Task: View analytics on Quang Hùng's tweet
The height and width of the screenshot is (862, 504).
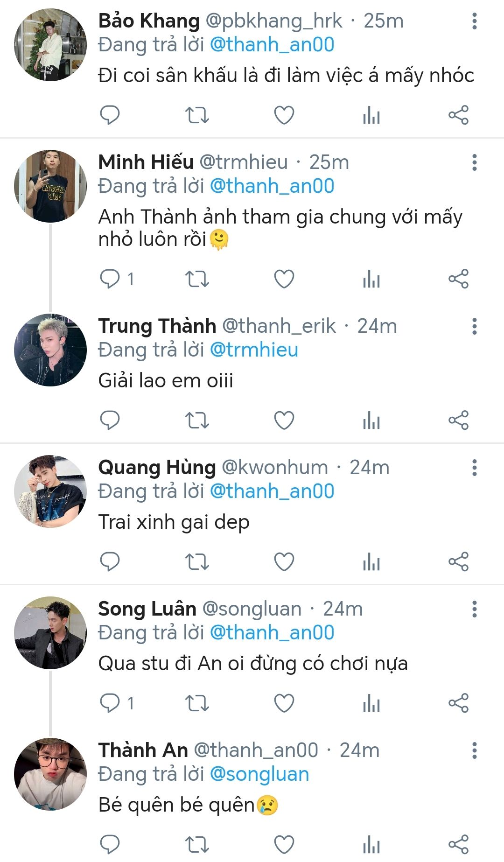Action: (371, 561)
